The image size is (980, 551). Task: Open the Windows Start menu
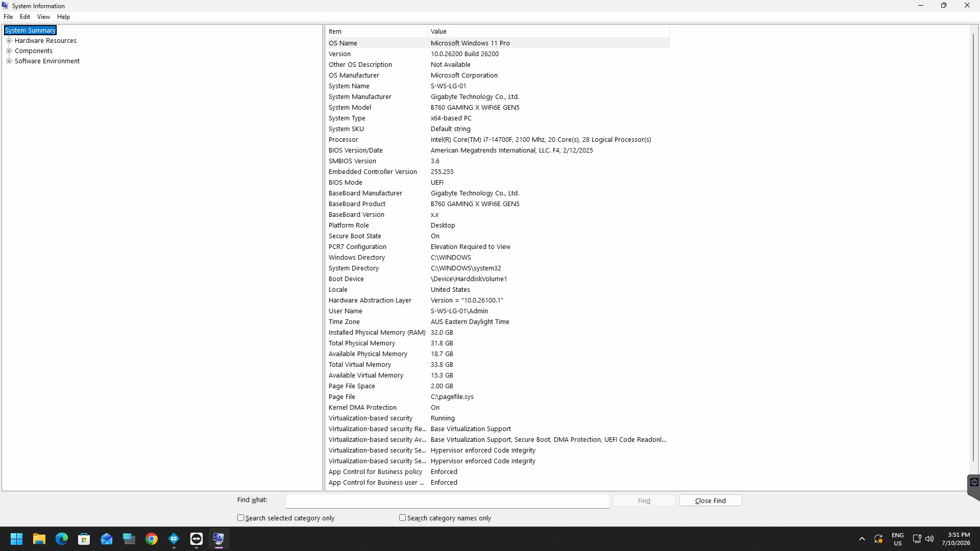(x=16, y=539)
